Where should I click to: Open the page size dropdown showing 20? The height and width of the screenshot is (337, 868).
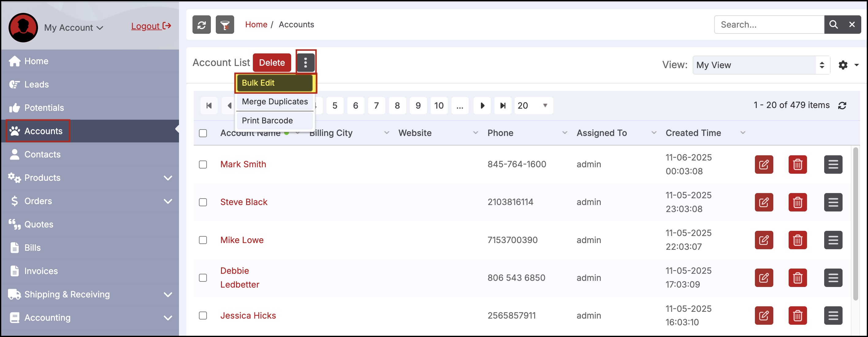[533, 106]
